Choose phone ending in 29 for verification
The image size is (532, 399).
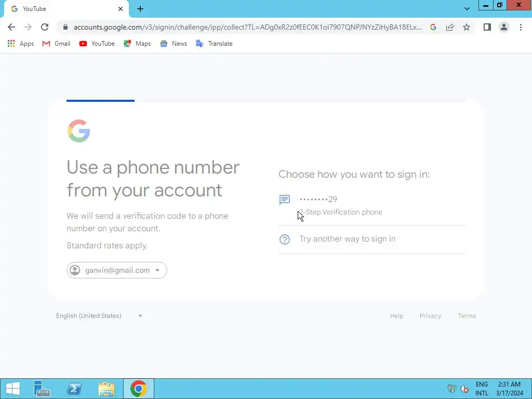pyautogui.click(x=372, y=205)
